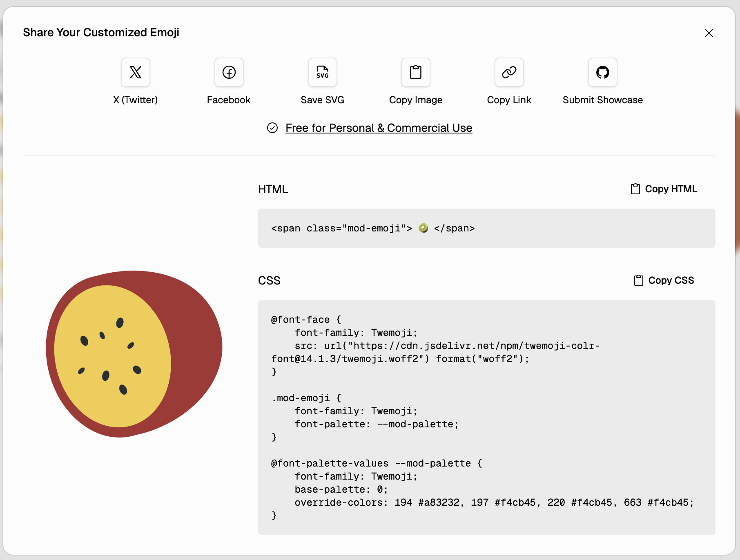
Task: Click the Copy Image clipboard icon
Action: tap(415, 73)
